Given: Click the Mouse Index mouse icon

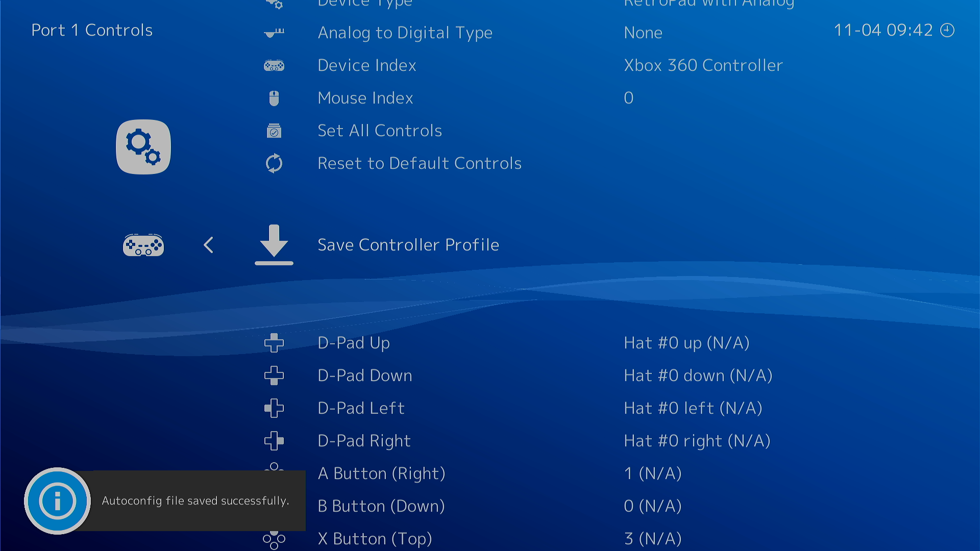Looking at the screenshot, I should tap(274, 98).
